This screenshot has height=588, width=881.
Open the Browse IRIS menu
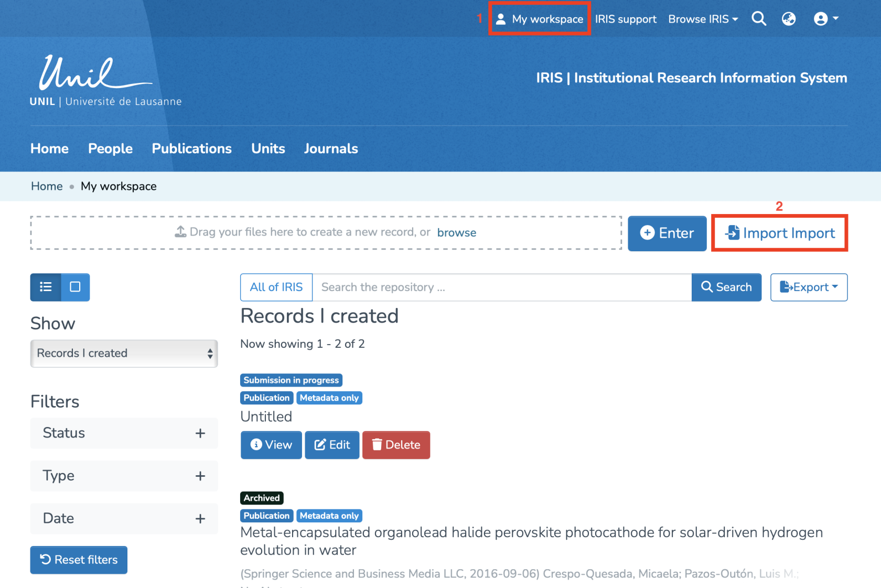coord(703,19)
